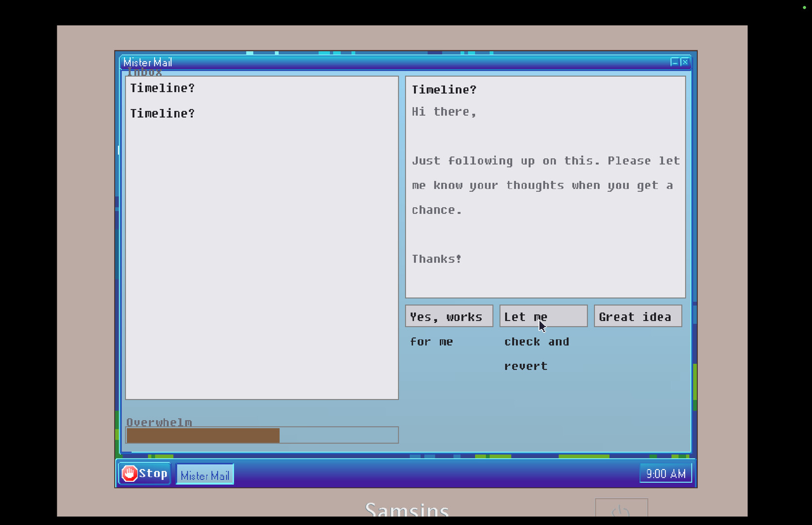Select the second Timeline? inbox email
This screenshot has height=525, width=812.
162,113
